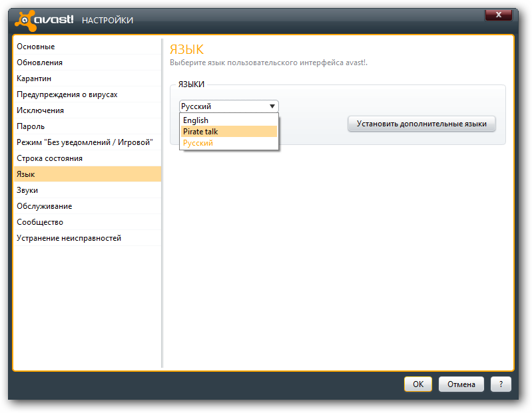This screenshot has height=413, width=532.
Task: Choose English from the language list
Action: (x=229, y=120)
